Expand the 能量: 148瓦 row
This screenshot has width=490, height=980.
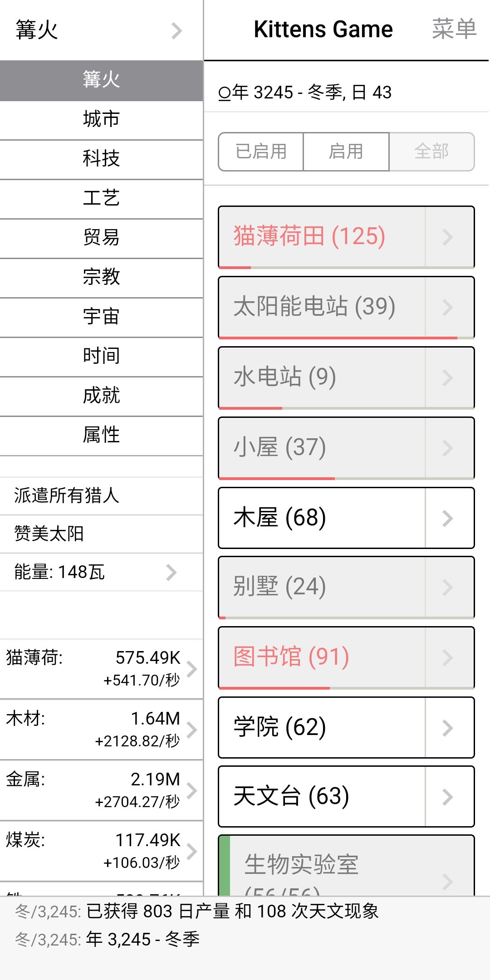(171, 572)
